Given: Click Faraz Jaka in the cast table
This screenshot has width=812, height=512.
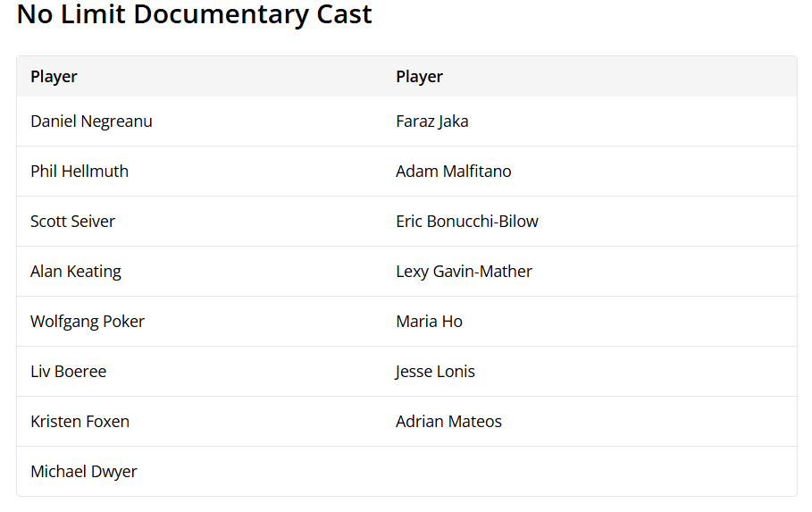Looking at the screenshot, I should pos(431,122).
